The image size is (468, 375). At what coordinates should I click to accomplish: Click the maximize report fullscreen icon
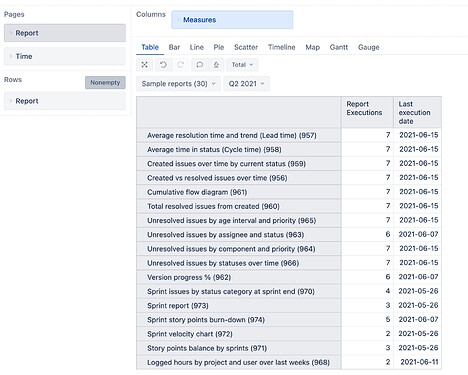click(x=144, y=65)
